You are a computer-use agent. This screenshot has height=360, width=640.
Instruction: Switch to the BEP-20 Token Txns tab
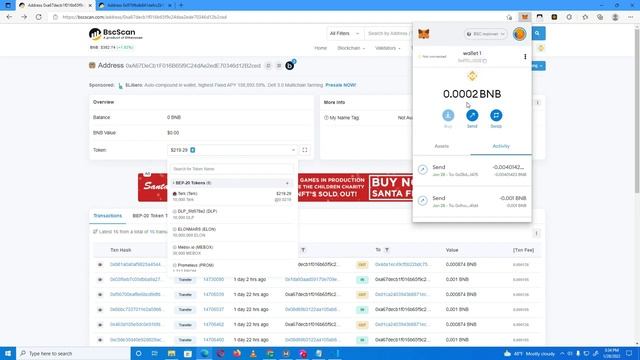point(150,216)
